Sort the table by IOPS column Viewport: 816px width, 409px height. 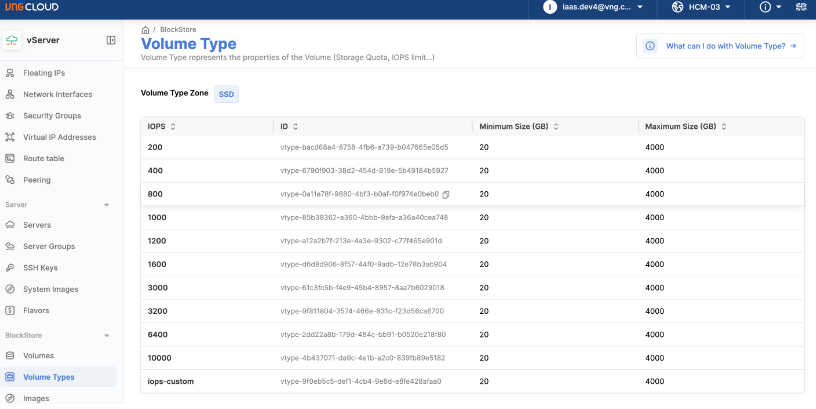pos(173,127)
